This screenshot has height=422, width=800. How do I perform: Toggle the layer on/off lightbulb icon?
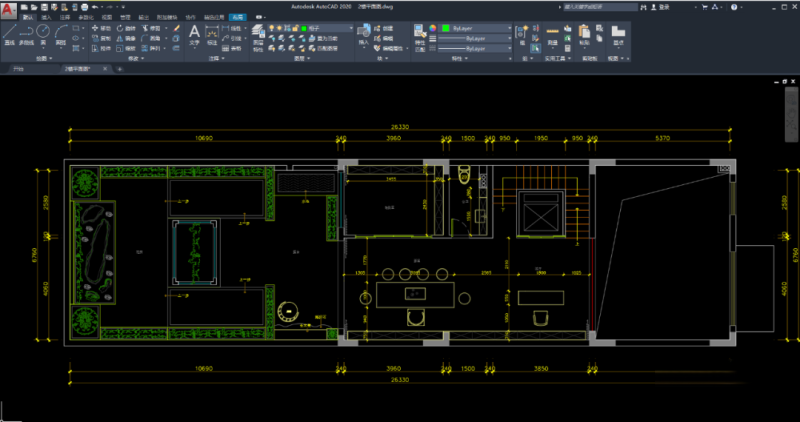tap(274, 29)
